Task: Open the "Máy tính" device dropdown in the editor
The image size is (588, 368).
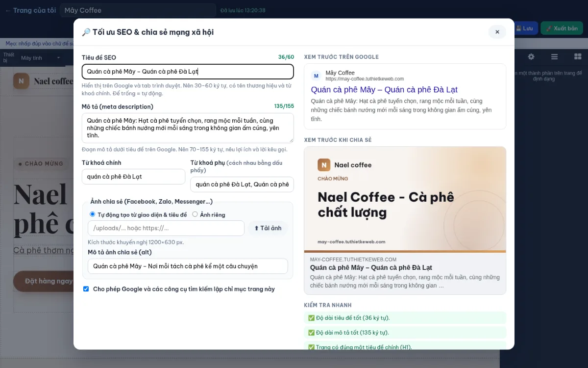Action: (40, 58)
